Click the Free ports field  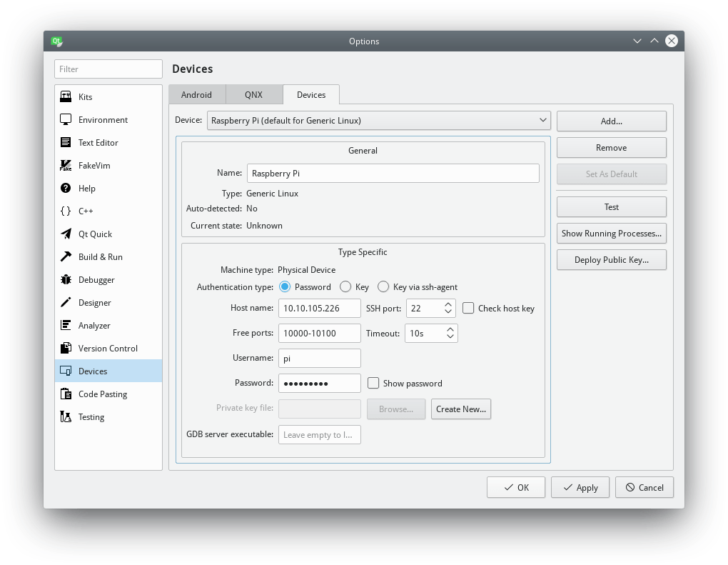(320, 333)
